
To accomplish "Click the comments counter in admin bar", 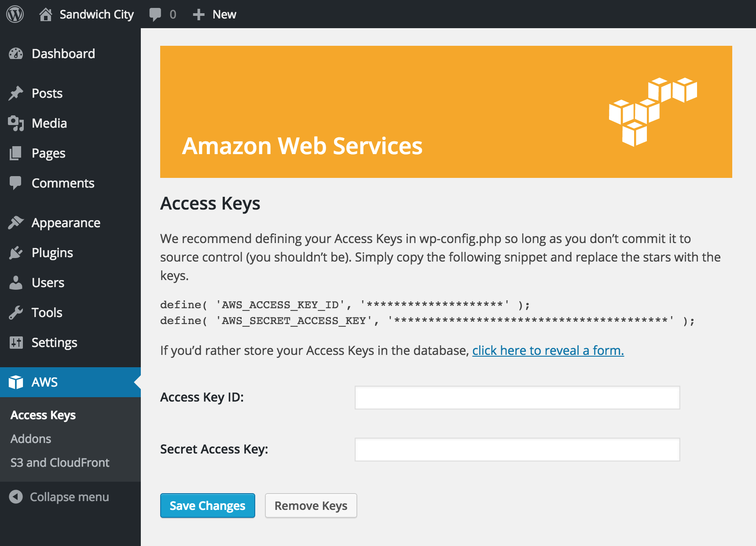I will [162, 14].
